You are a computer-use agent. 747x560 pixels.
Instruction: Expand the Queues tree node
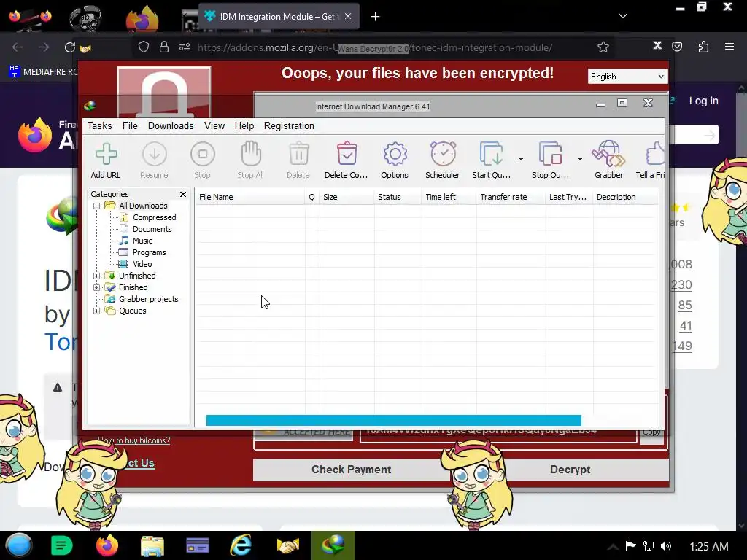[x=97, y=311]
